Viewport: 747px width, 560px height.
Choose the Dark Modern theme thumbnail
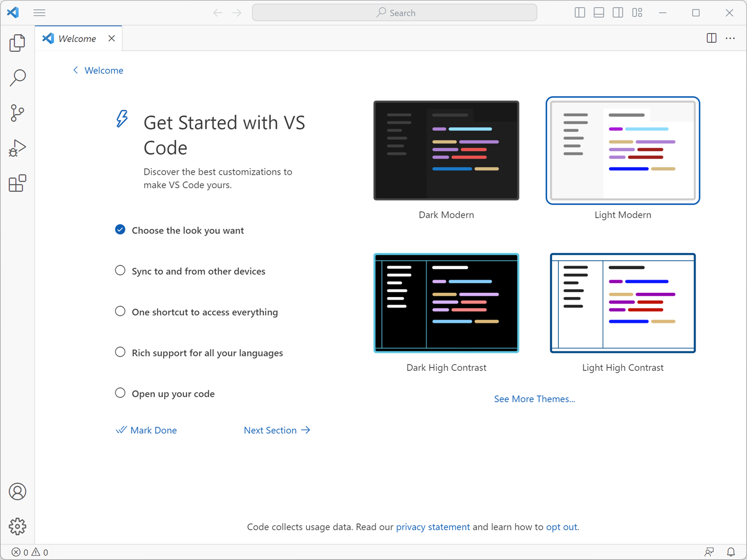(x=446, y=150)
